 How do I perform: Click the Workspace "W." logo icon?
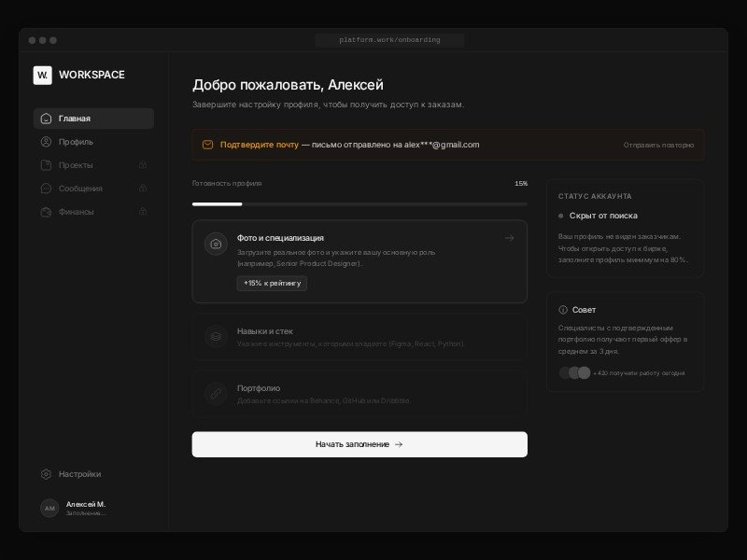43,75
